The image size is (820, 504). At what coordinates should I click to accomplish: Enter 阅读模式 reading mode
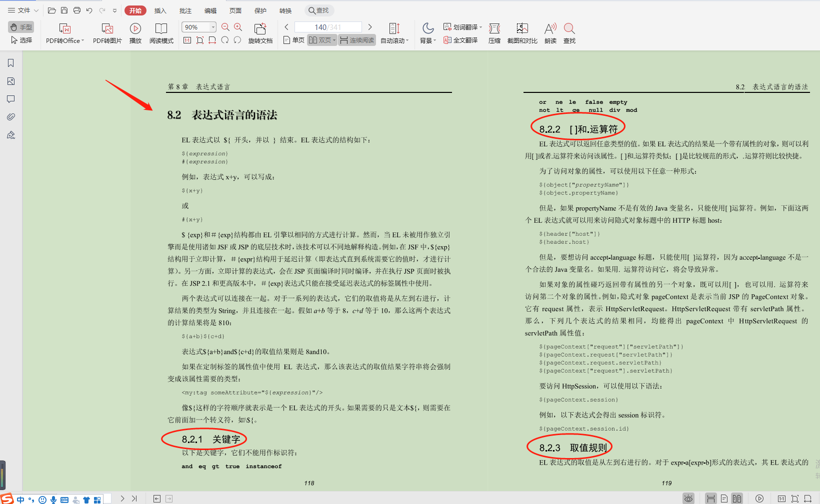pyautogui.click(x=161, y=33)
